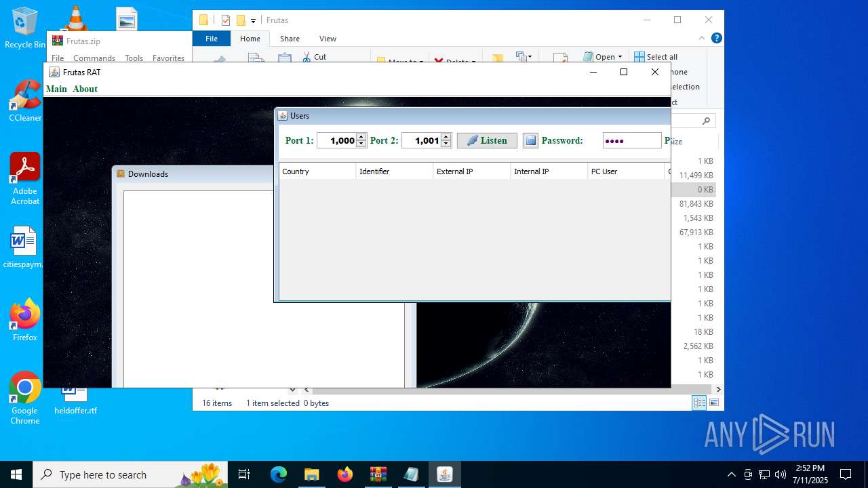The width and height of the screenshot is (868, 488).
Task: Click the Frutas RAT Java title icon
Action: point(54,72)
